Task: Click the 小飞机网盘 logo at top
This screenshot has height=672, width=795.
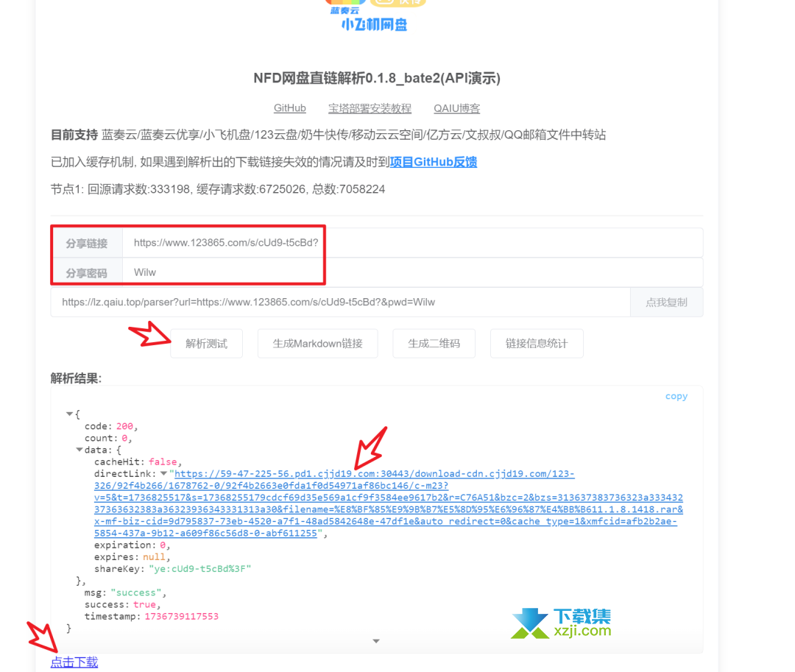Action: tap(374, 24)
